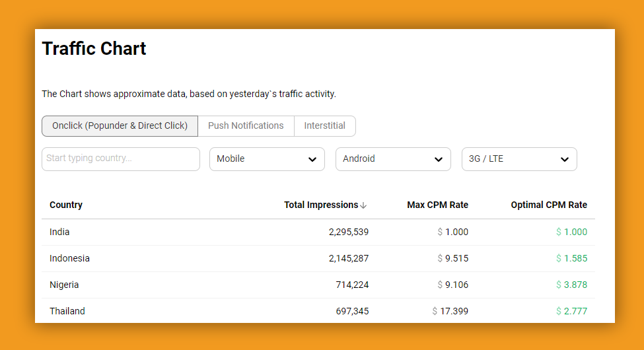Click the Total Impressions header label
This screenshot has height=350, width=644.
(x=321, y=205)
